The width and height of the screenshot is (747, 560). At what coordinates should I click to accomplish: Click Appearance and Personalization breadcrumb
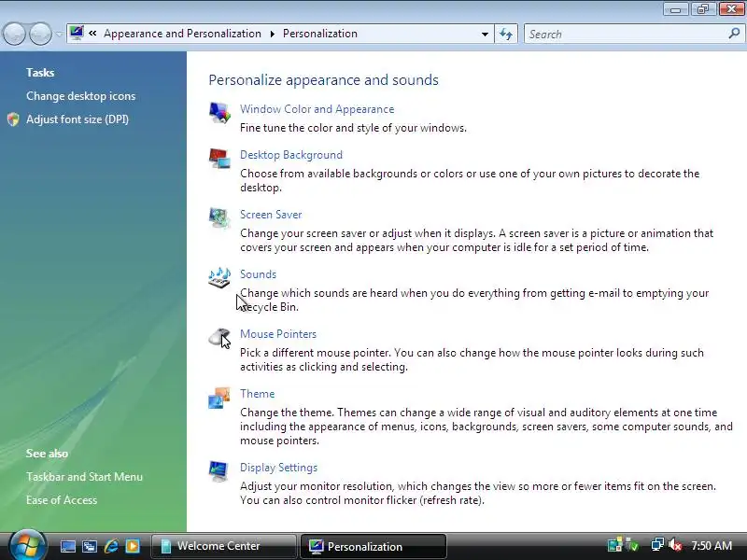point(182,34)
